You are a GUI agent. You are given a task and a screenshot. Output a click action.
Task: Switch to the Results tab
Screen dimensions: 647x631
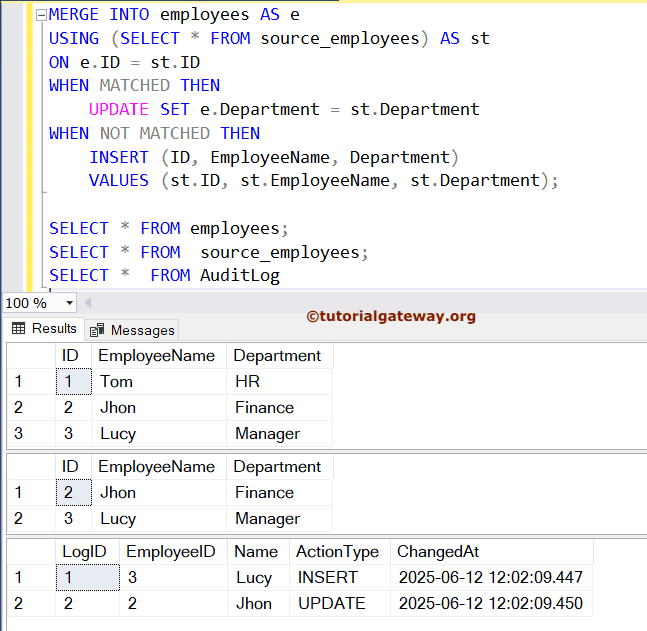pyautogui.click(x=44, y=328)
